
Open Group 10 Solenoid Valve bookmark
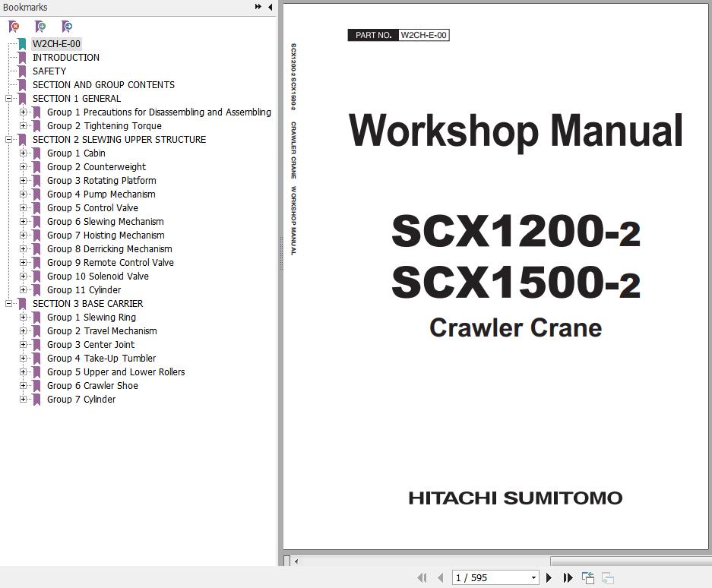tap(97, 276)
